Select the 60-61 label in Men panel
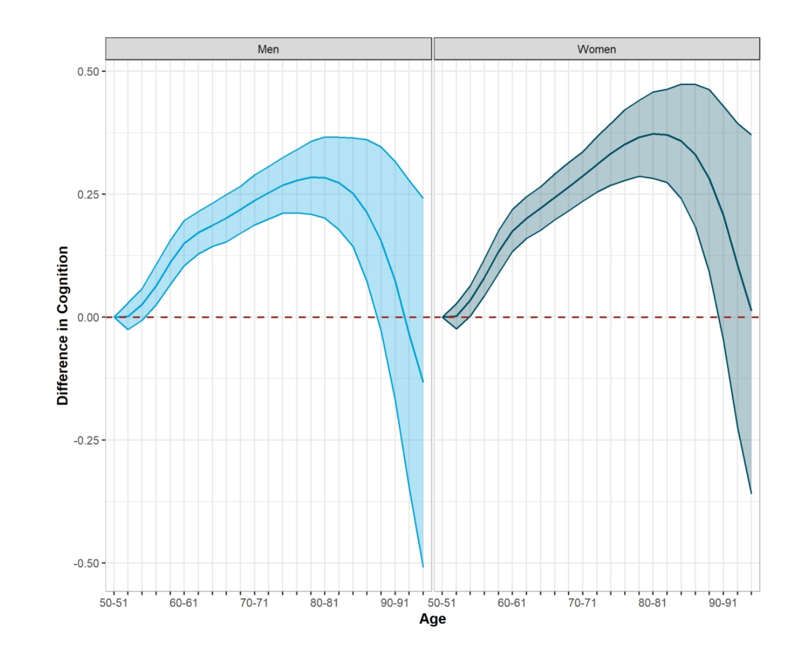This screenshot has width=812, height=650. 184,603
